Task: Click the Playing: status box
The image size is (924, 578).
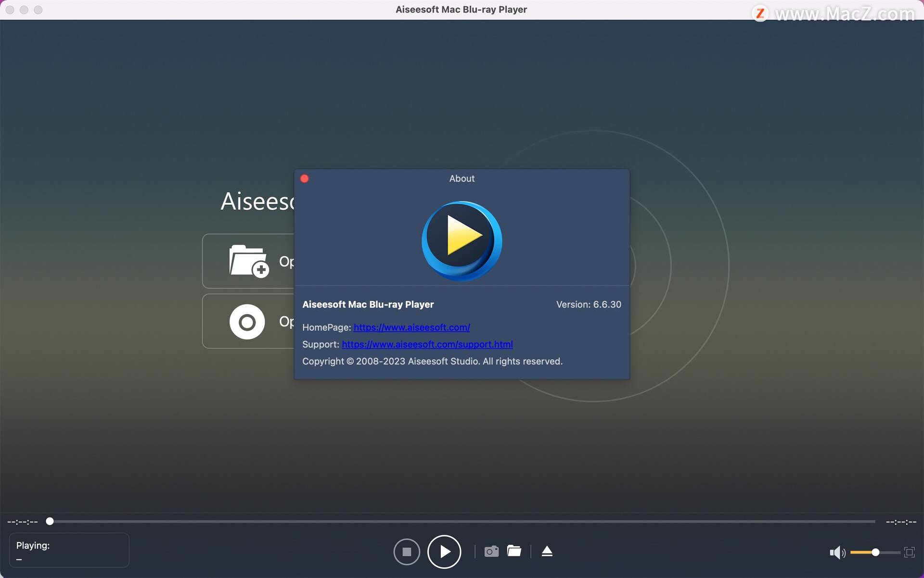Action: pos(69,550)
